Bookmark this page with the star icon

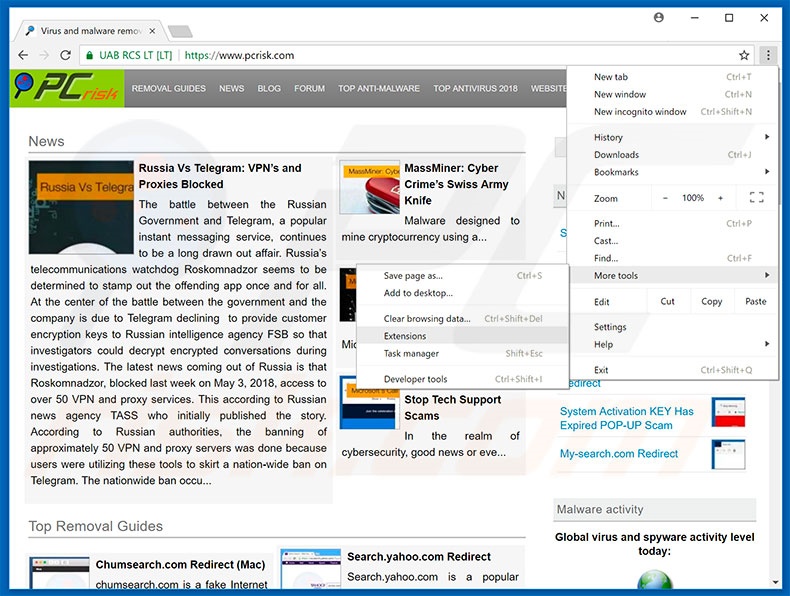(744, 56)
